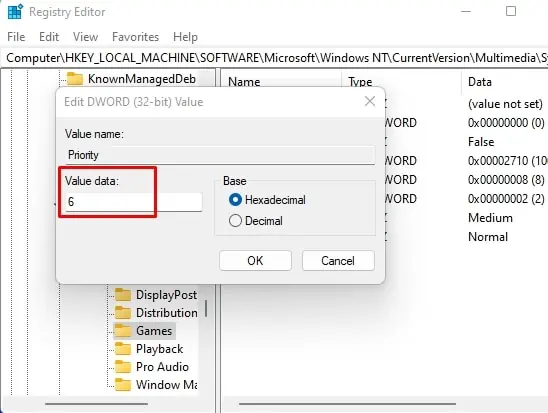Open the View menu
Image resolution: width=548 pixels, height=413 pixels.
point(85,37)
